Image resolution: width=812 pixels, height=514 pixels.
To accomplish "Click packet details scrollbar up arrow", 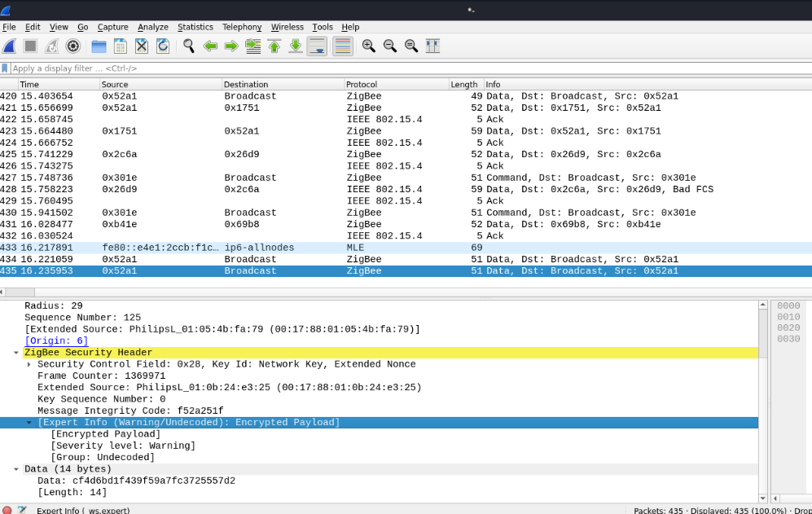I will 763,305.
